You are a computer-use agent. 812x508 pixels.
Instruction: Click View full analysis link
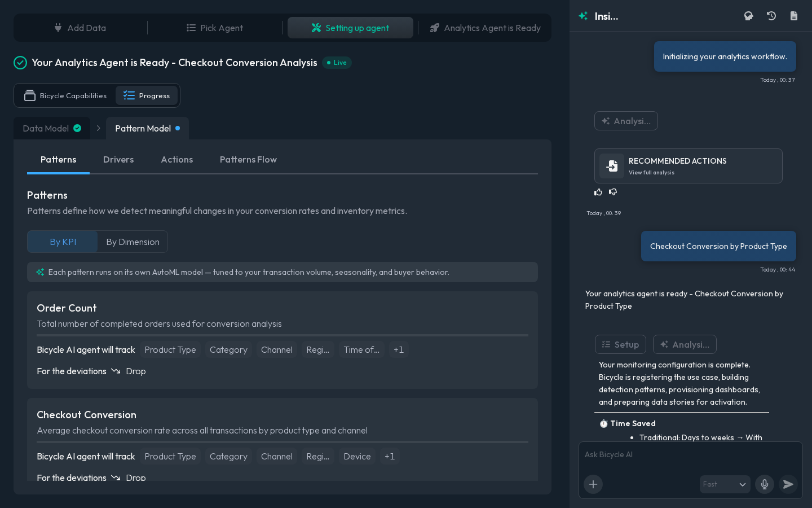coord(651,173)
